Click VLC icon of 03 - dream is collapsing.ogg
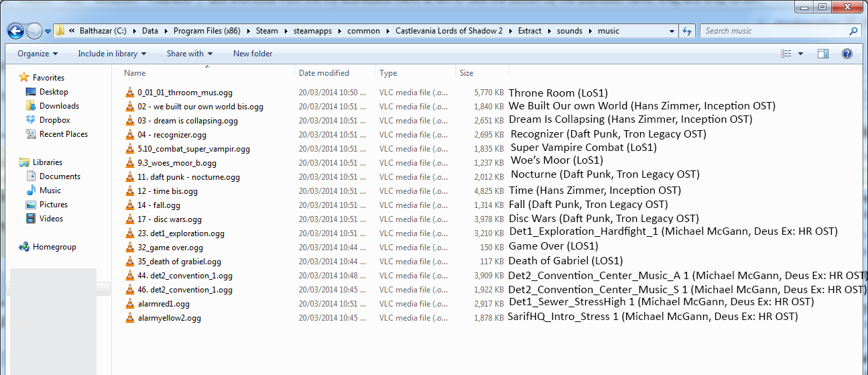Image resolution: width=868 pixels, height=375 pixels. (129, 121)
